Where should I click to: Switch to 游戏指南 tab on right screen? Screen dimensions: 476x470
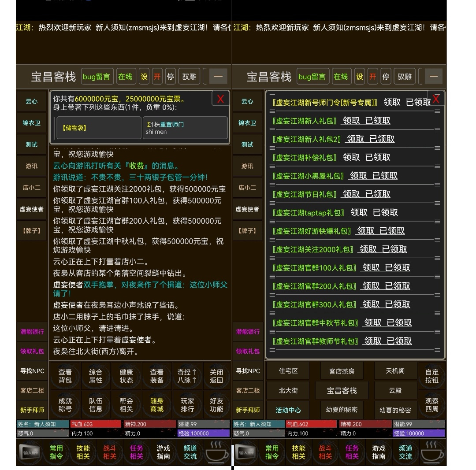click(x=379, y=452)
